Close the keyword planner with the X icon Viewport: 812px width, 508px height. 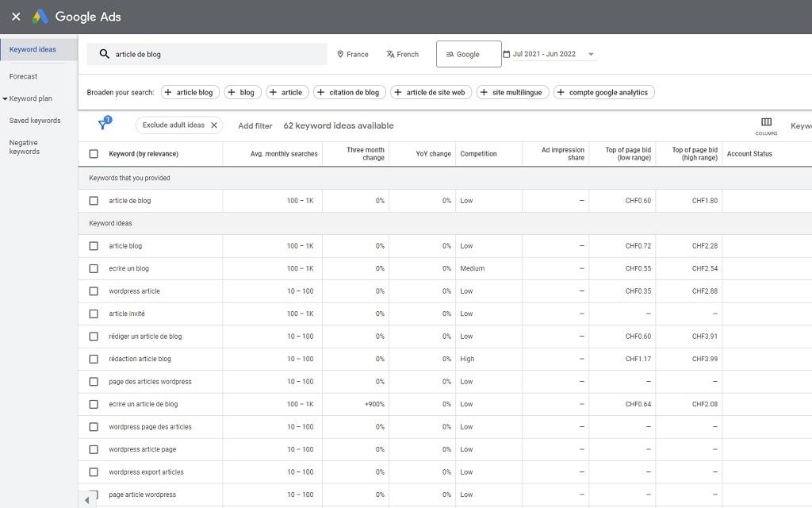point(16,17)
